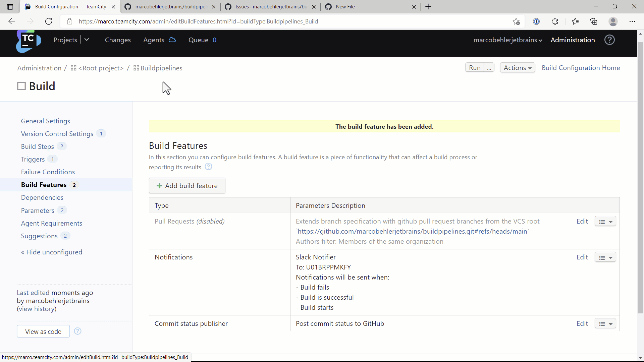
Task: Check the checkbox next to Build title
Action: tap(21, 86)
